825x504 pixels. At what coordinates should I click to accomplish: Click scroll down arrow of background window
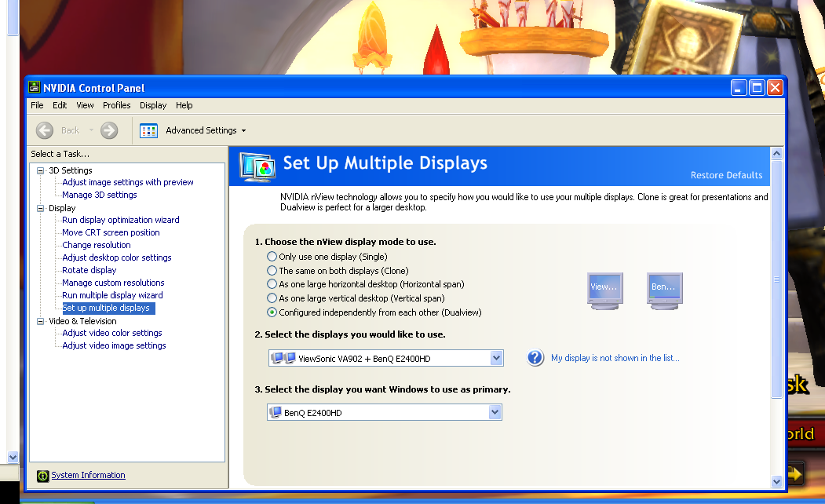coord(13,457)
